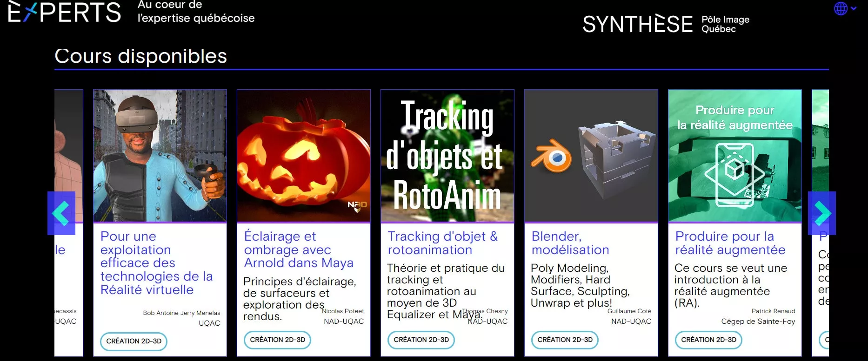The width and height of the screenshot is (868, 361).
Task: Open 'Tracking d'objet & rotoanimation' title link
Action: [443, 243]
